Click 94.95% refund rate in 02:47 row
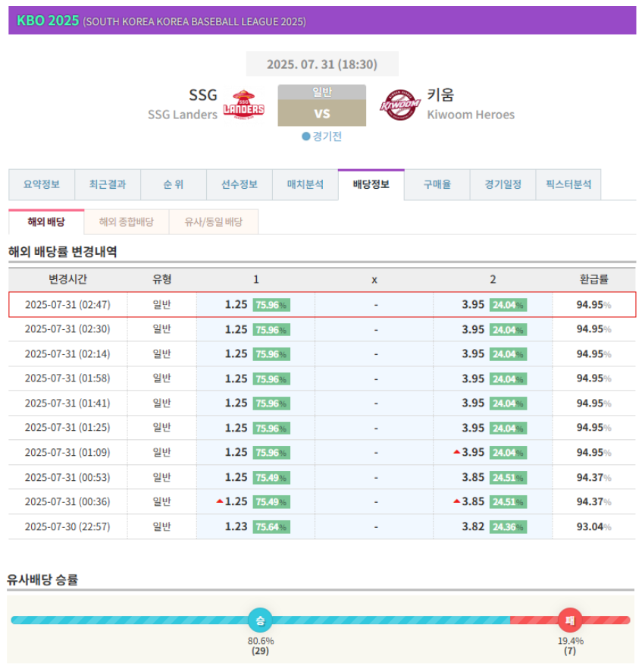642x672 pixels. coord(593,305)
